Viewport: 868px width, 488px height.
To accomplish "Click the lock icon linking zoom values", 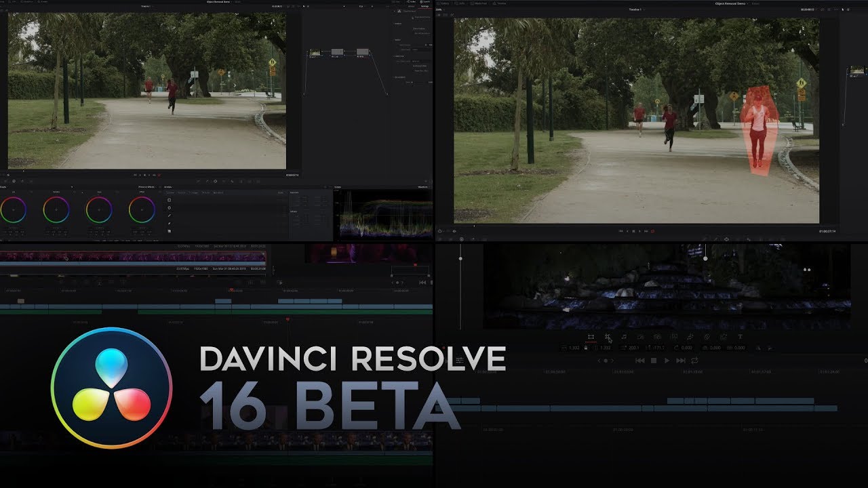I will tap(586, 348).
